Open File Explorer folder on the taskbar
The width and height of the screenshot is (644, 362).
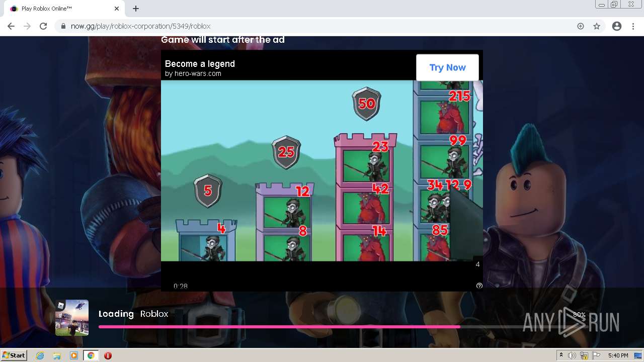[57, 355]
